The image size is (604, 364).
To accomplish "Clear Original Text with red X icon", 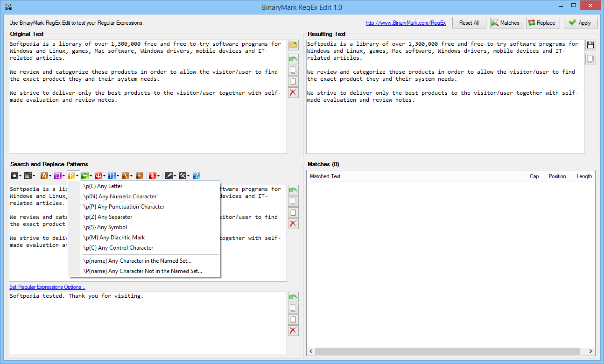I will pyautogui.click(x=293, y=93).
